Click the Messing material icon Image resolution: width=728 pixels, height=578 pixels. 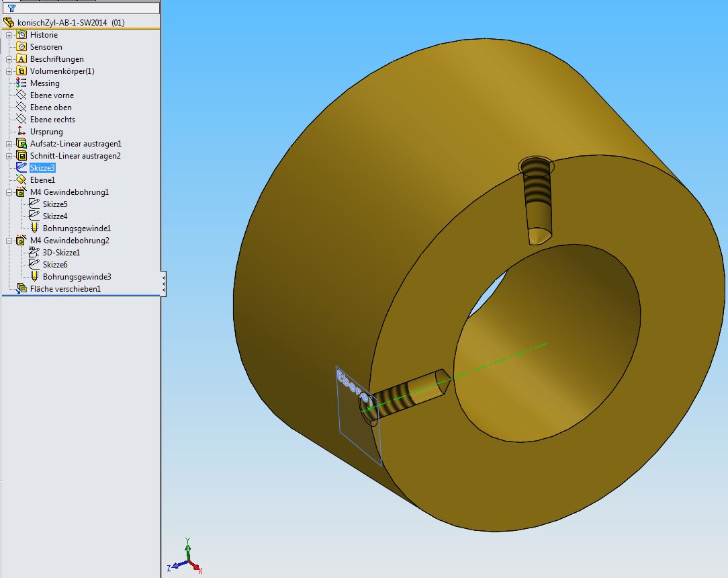pos(21,83)
